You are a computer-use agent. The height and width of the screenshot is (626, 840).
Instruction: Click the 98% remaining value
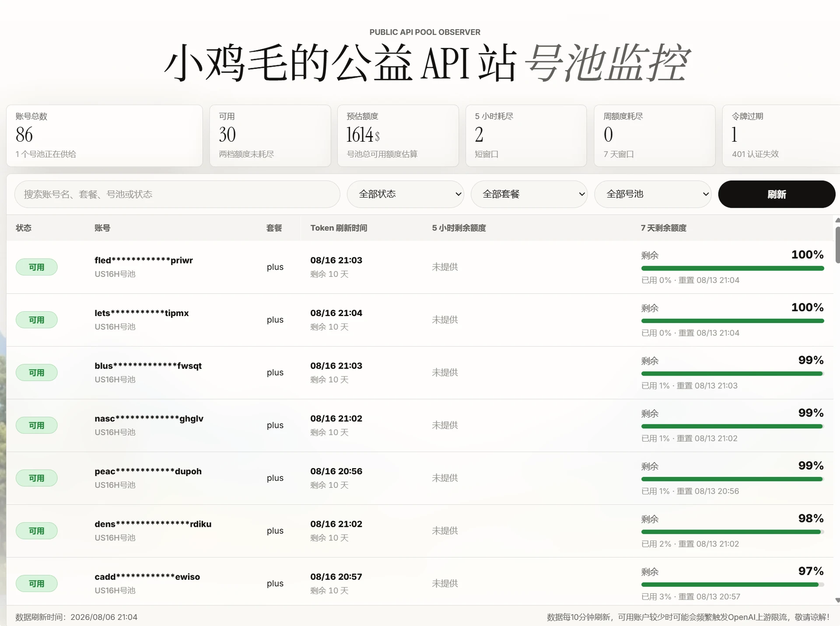pos(811,518)
